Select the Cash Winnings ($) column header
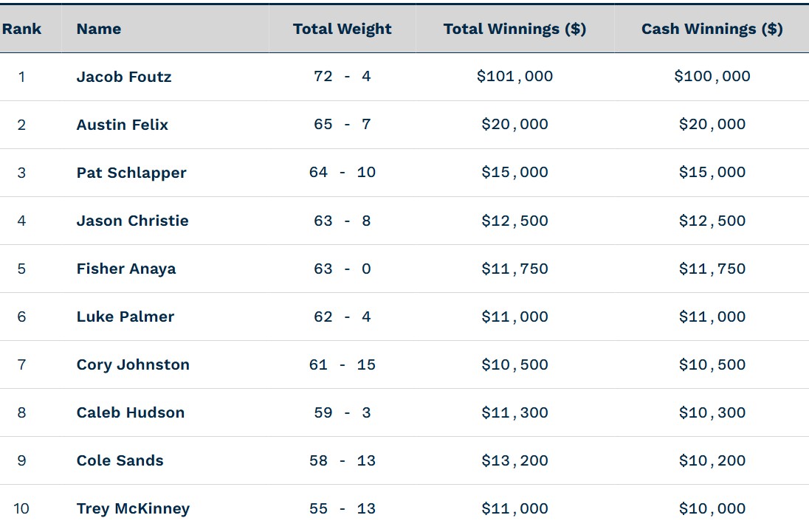The width and height of the screenshot is (809, 532). [712, 30]
